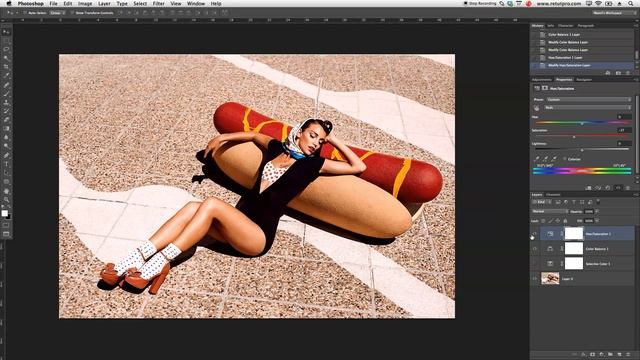Click the create new group folder icon
The width and height of the screenshot is (640, 360).
(x=611, y=354)
